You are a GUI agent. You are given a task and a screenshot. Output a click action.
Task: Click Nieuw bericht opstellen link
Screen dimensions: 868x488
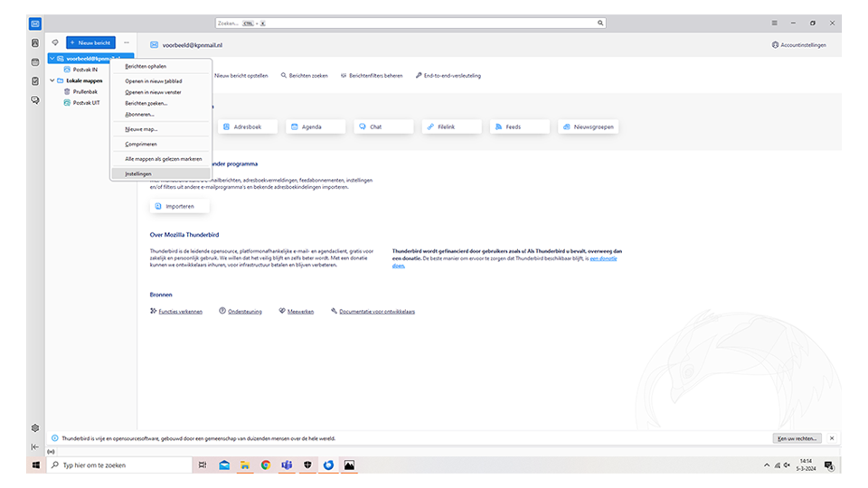coord(241,76)
